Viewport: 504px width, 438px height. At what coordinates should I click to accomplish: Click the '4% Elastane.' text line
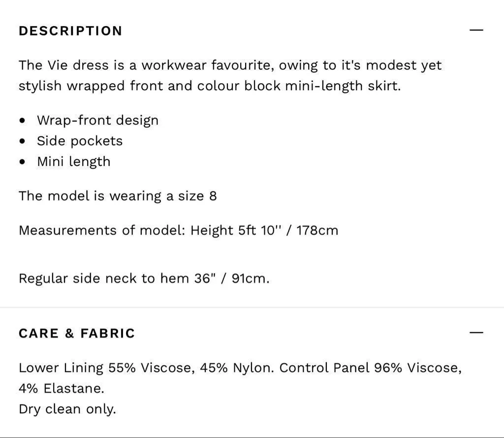click(62, 388)
